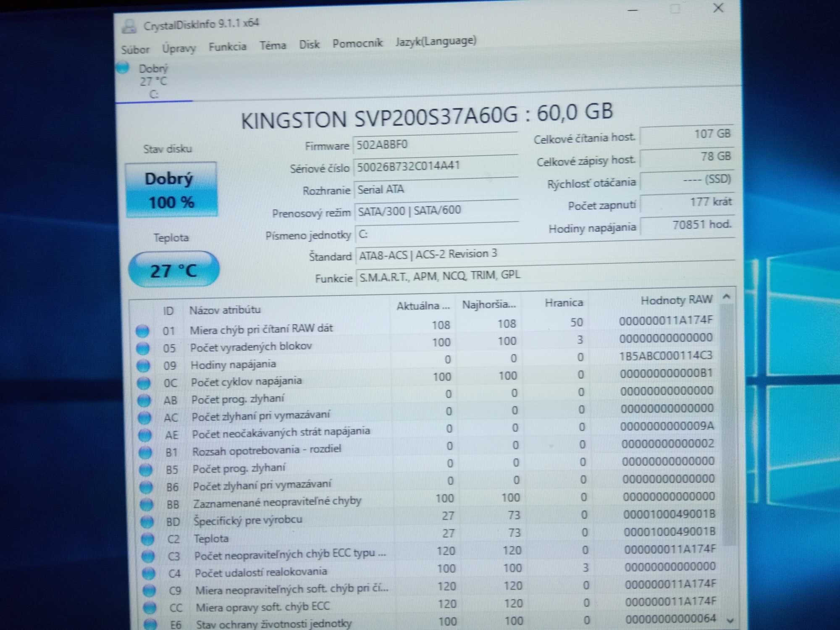Click the status icon for attribute B5

point(146,470)
